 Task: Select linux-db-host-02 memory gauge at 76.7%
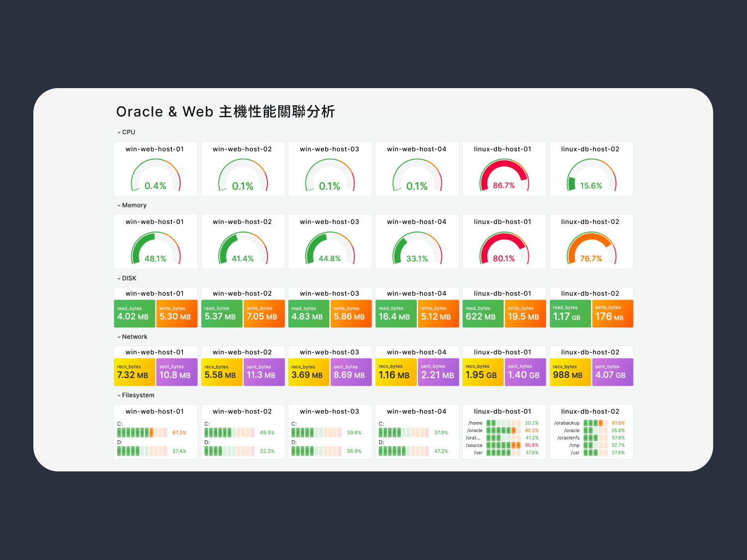(591, 249)
